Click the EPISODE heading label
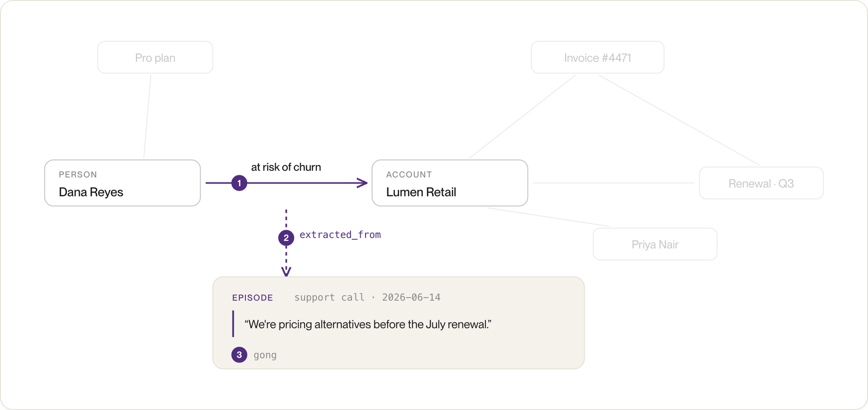Screen dimensions: 868x410 (253, 298)
